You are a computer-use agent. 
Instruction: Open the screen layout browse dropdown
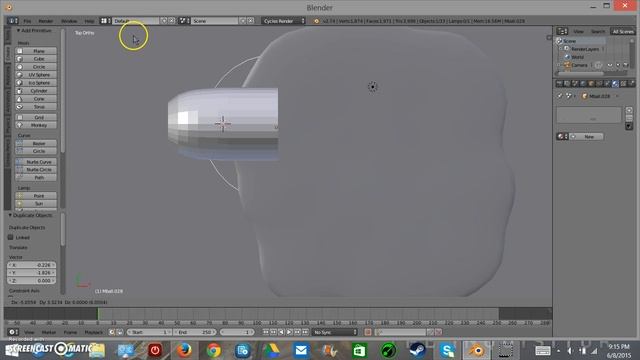(105, 21)
